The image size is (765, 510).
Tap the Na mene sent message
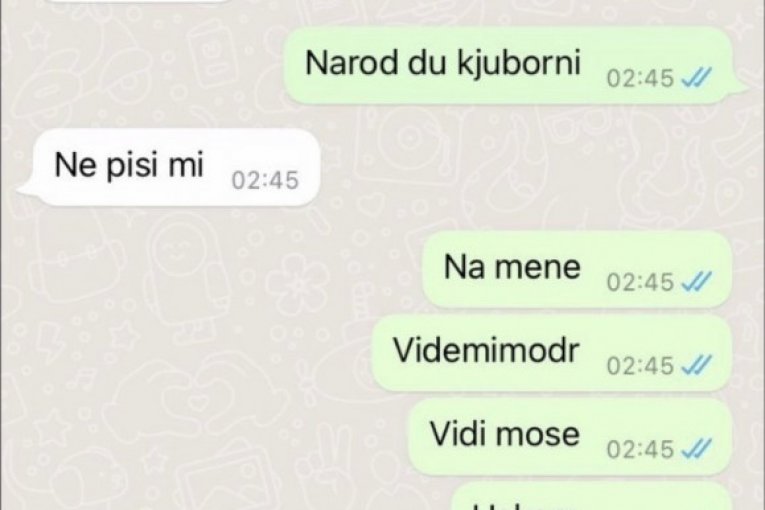tap(577, 269)
